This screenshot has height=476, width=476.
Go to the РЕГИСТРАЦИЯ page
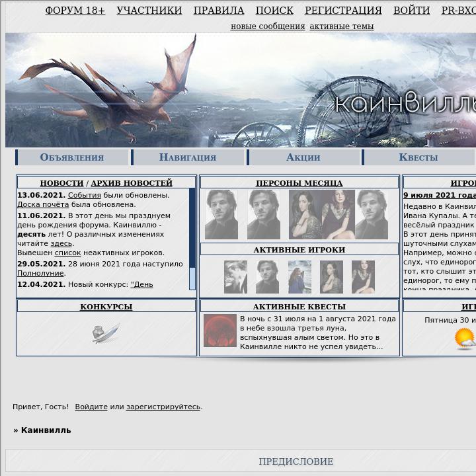pyautogui.click(x=343, y=11)
